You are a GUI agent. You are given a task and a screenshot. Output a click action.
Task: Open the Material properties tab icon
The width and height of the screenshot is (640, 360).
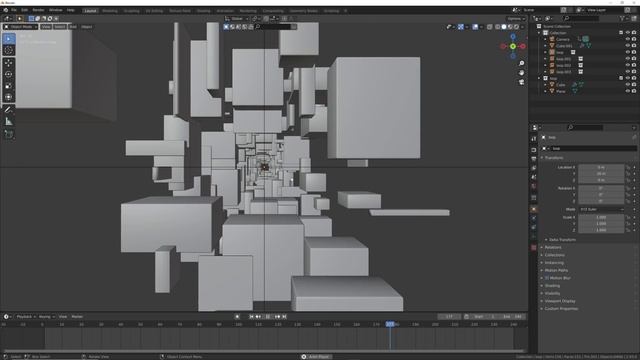tap(533, 247)
